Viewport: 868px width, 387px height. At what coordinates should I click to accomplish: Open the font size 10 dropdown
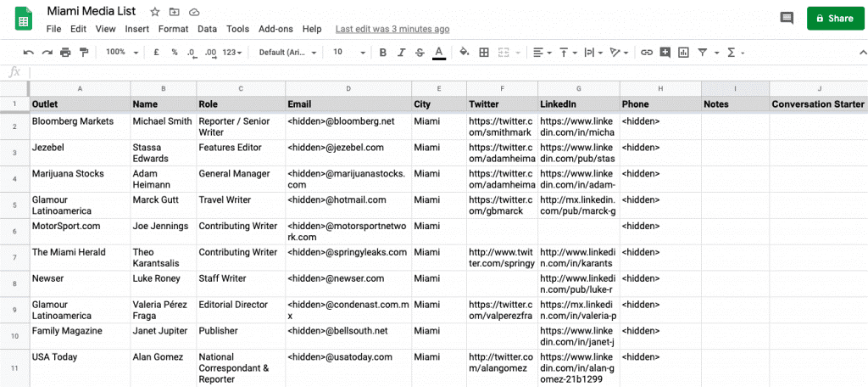click(x=346, y=53)
